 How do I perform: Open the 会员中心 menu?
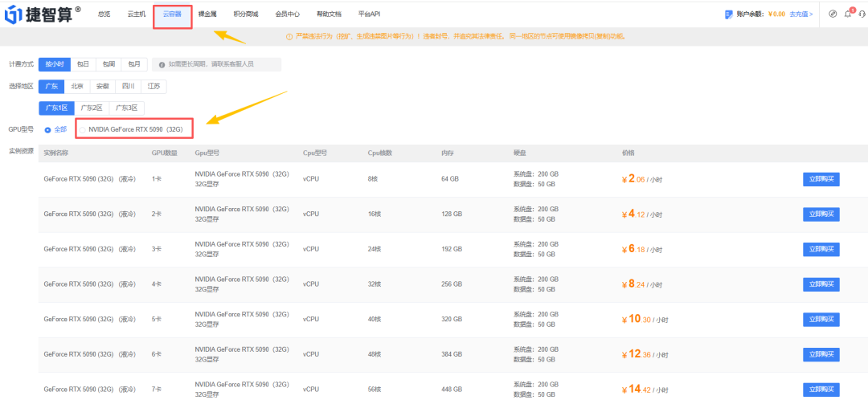point(287,14)
